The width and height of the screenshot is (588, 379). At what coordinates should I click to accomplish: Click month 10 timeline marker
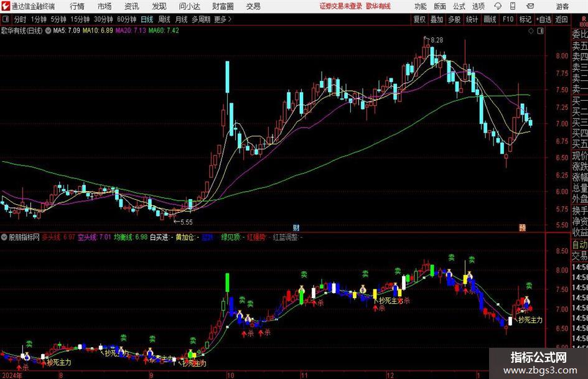pyautogui.click(x=230, y=375)
